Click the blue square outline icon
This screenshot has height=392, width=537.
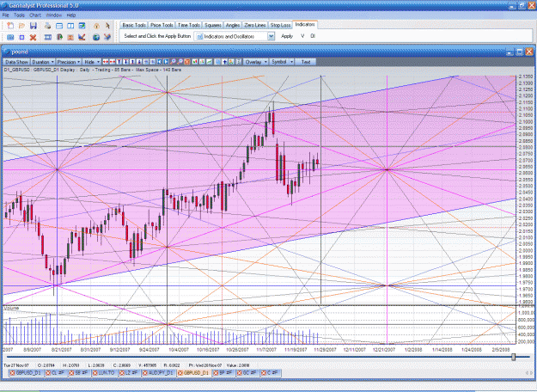pyautogui.click(x=22, y=37)
